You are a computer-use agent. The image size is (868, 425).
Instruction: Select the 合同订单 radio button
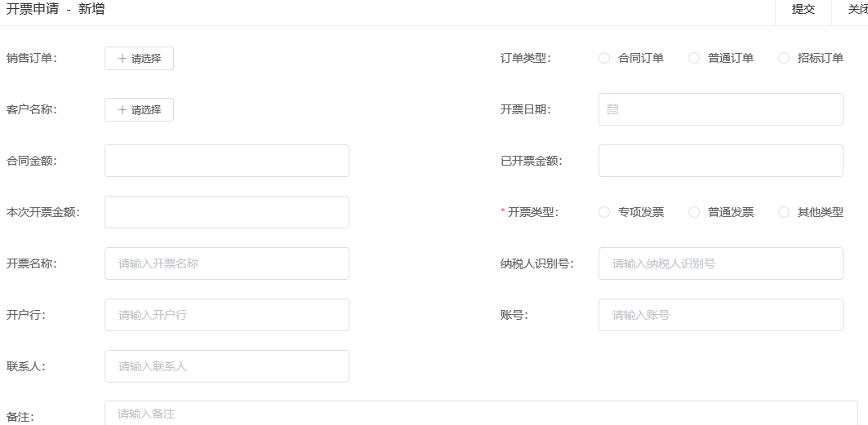click(x=604, y=58)
